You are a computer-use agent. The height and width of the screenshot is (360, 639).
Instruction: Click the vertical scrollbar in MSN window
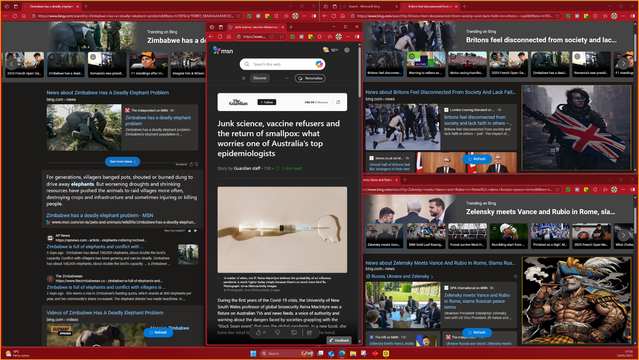coord(359,73)
